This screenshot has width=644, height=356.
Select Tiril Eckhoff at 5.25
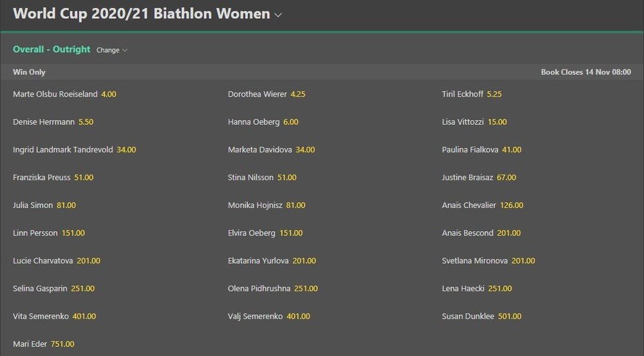(x=494, y=94)
